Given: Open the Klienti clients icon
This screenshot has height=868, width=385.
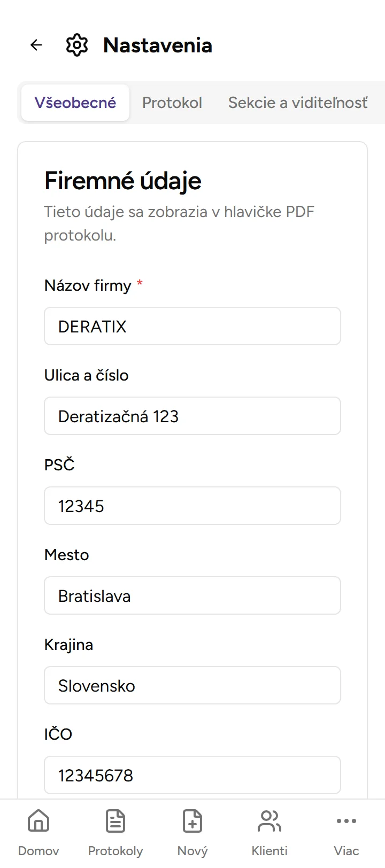Looking at the screenshot, I should tap(269, 820).
